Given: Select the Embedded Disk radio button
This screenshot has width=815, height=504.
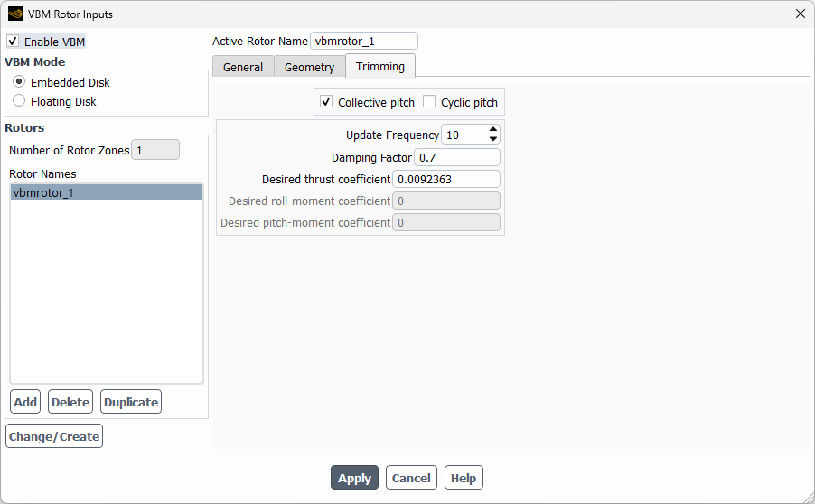Looking at the screenshot, I should click(19, 81).
